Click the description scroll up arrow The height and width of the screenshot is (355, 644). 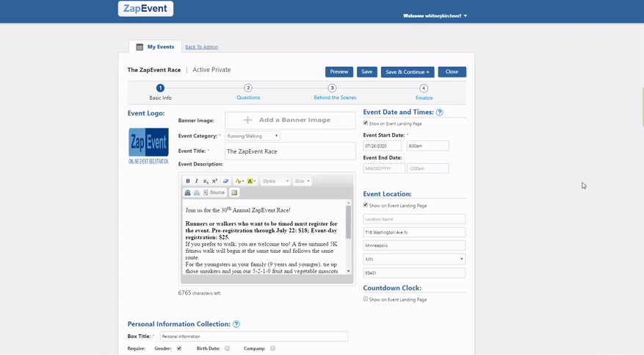[348, 203]
